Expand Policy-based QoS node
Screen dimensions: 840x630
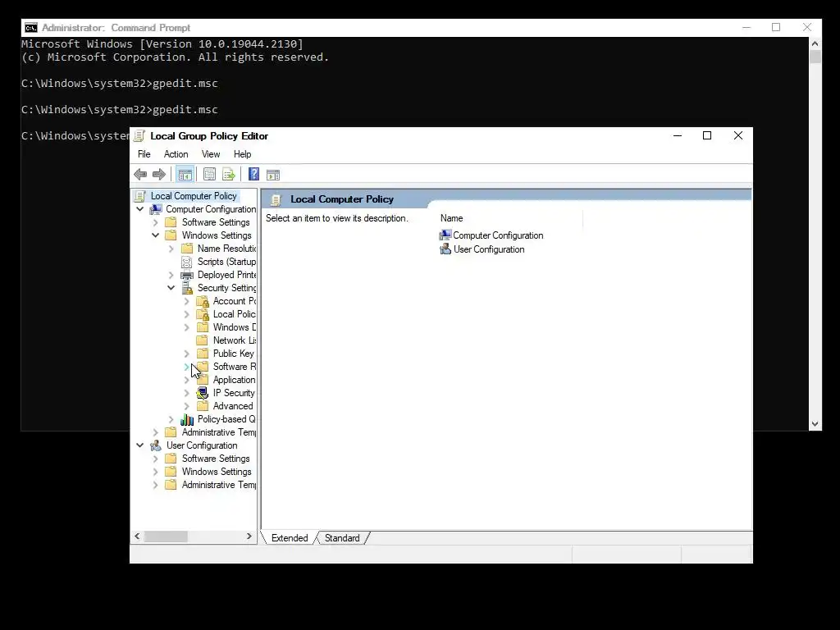[171, 419]
